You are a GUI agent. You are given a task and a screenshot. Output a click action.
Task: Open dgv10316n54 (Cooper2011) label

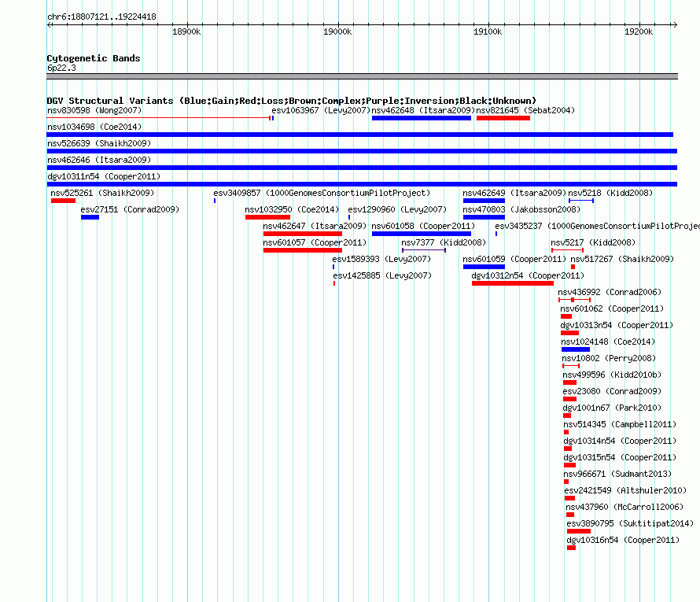coord(623,540)
